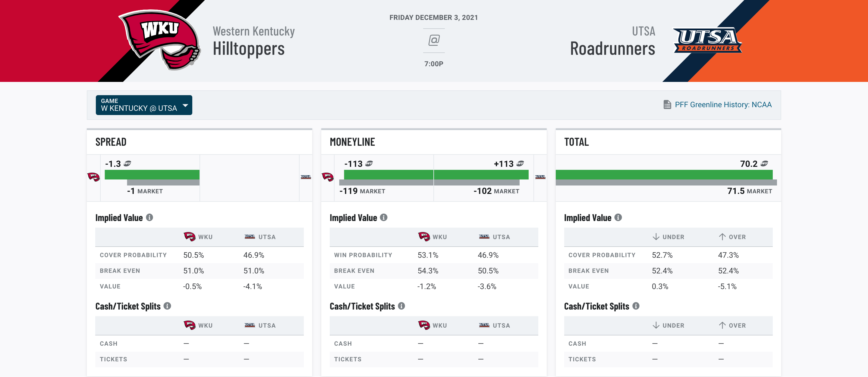This screenshot has width=868, height=377.
Task: Click the Over up-arrow in Total Implied Value
Action: (x=722, y=237)
